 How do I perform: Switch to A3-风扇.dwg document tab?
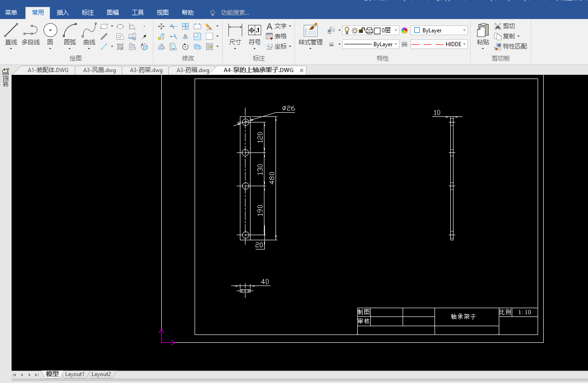point(99,70)
